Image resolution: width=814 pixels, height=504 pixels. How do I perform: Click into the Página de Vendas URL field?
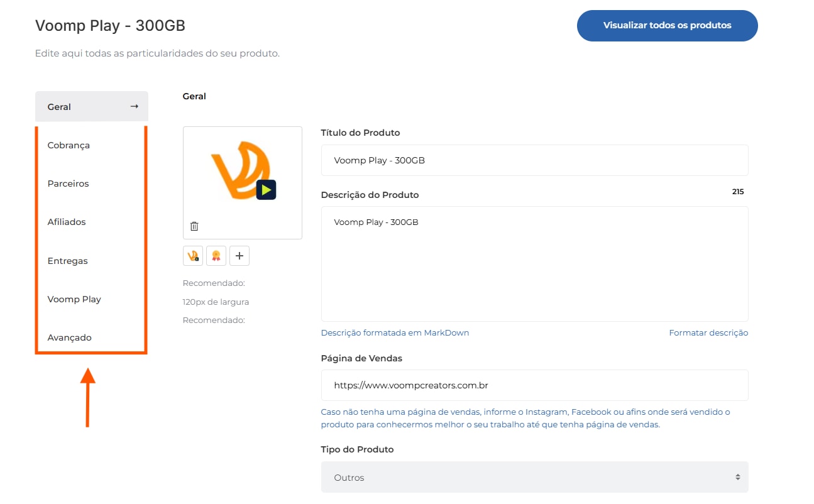(534, 385)
